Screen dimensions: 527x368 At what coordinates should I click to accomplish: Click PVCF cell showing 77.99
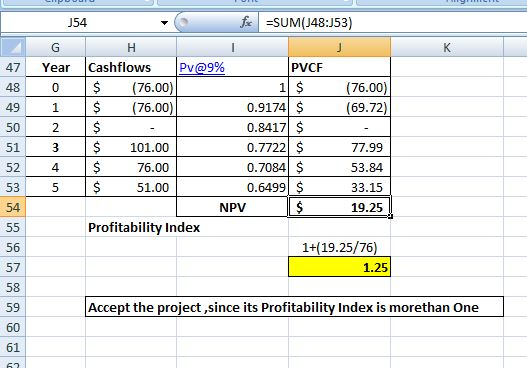pos(339,147)
